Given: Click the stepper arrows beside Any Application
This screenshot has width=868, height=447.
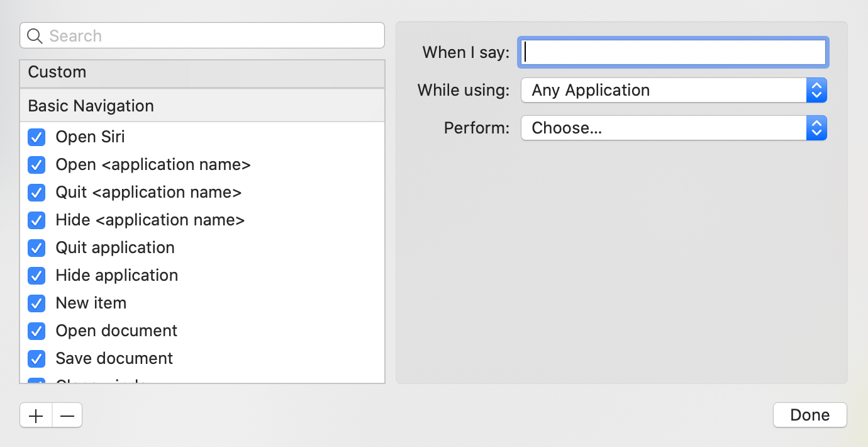Looking at the screenshot, I should pos(816,90).
